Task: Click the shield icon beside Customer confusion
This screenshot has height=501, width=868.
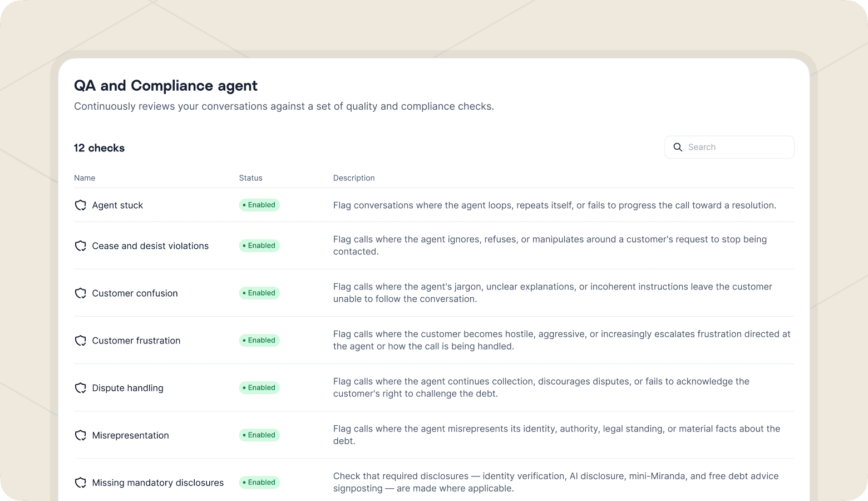Action: (x=81, y=293)
